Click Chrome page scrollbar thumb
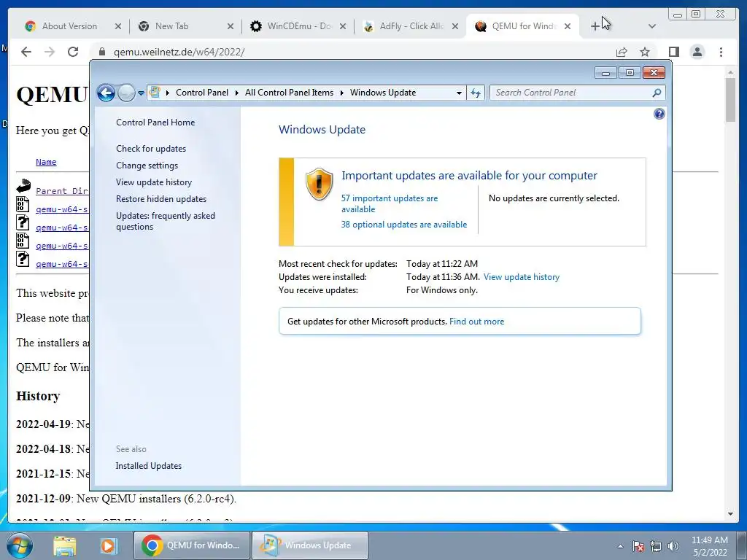Viewport: 747px width, 560px height. pyautogui.click(x=730, y=99)
